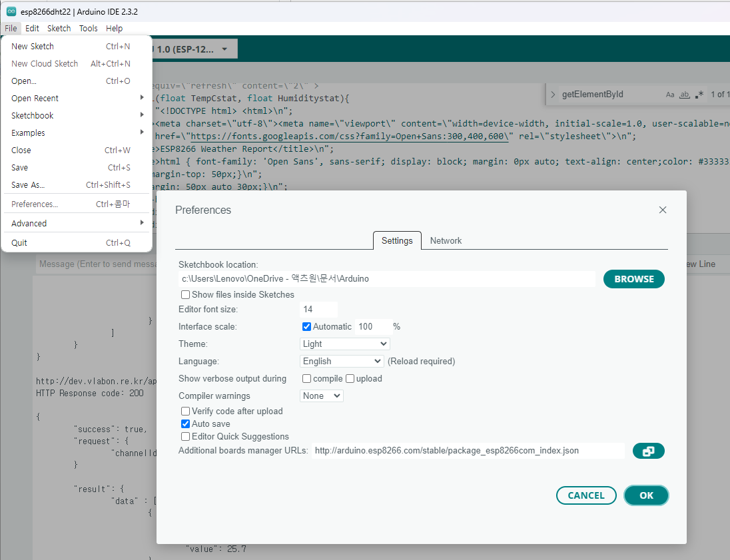
Task: Choose Save As... from File menu
Action: [x=77, y=184]
